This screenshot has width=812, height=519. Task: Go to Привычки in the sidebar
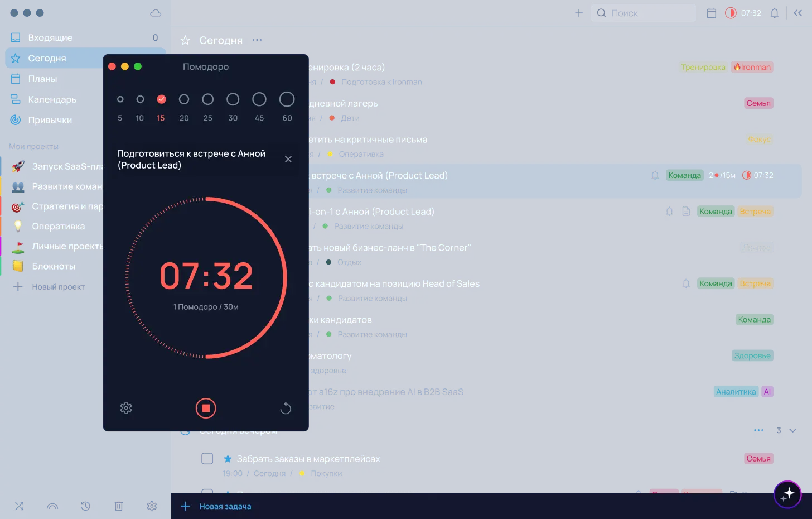point(50,120)
